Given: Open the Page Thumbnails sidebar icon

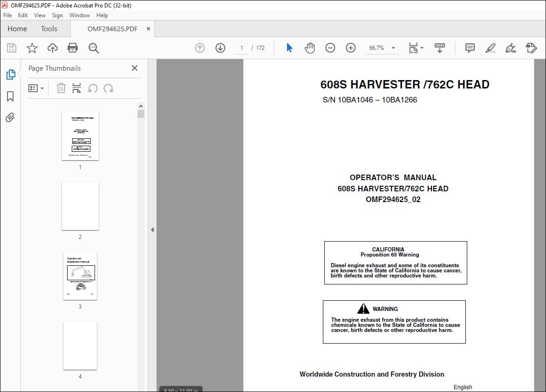Looking at the screenshot, I should [x=10, y=74].
